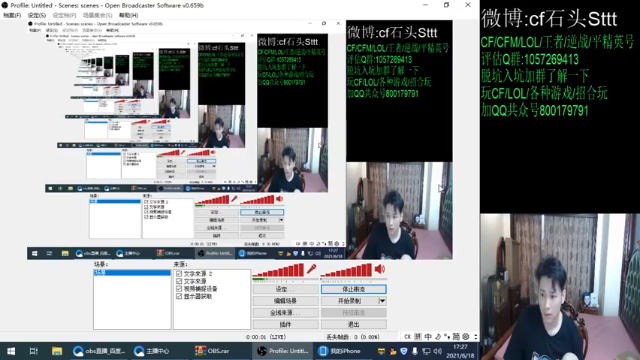Image resolution: width=640 pixels, height=360 pixels.
Task: Adjust the microphone volume bar slider
Action: (x=278, y=270)
